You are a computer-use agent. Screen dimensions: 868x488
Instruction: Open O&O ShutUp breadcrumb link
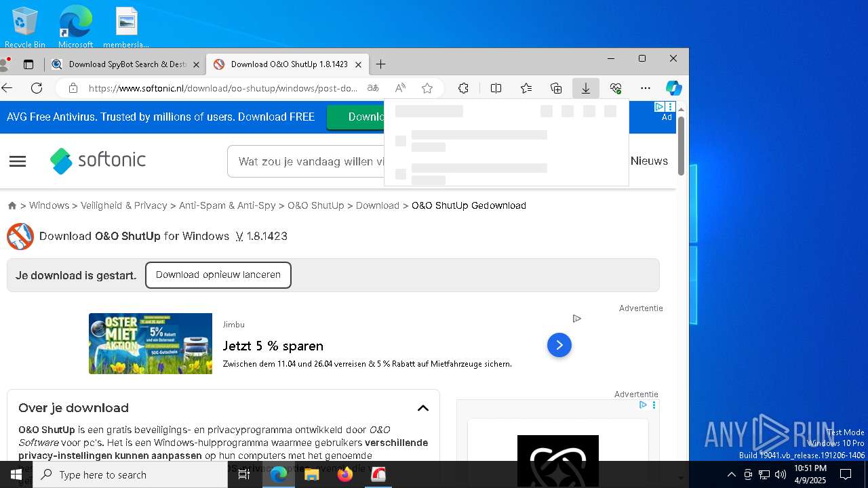[x=316, y=205]
